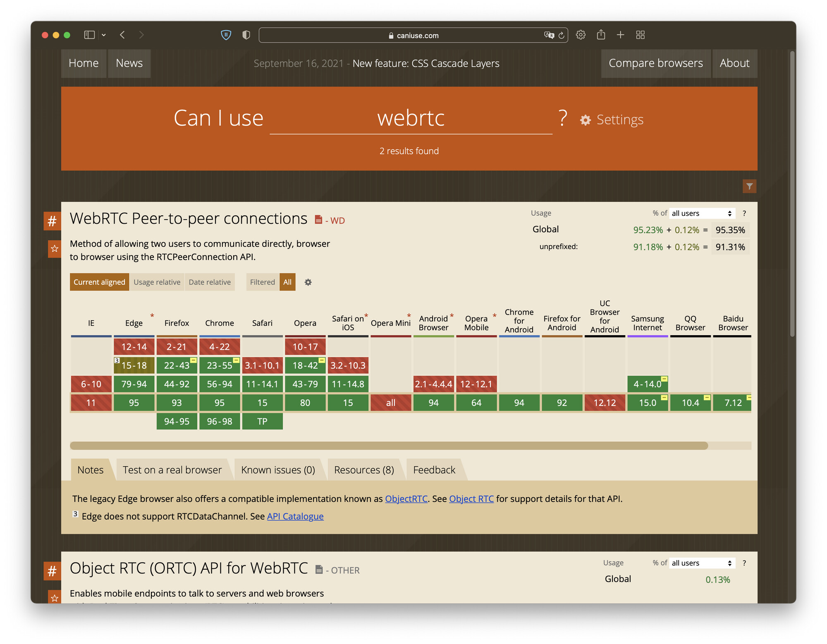Screen dimensions: 827x644
Task: Select the Date relative view
Action: pyautogui.click(x=210, y=282)
